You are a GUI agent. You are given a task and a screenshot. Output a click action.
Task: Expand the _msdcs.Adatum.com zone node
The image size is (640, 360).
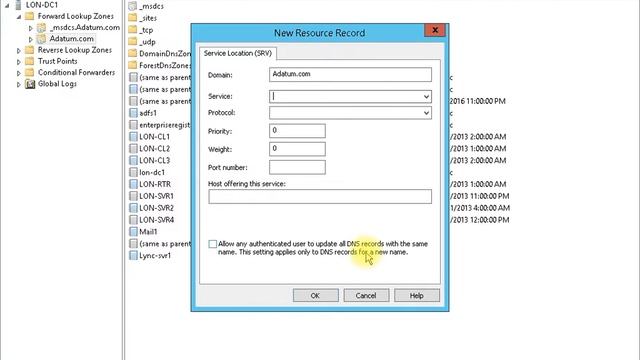(31, 28)
